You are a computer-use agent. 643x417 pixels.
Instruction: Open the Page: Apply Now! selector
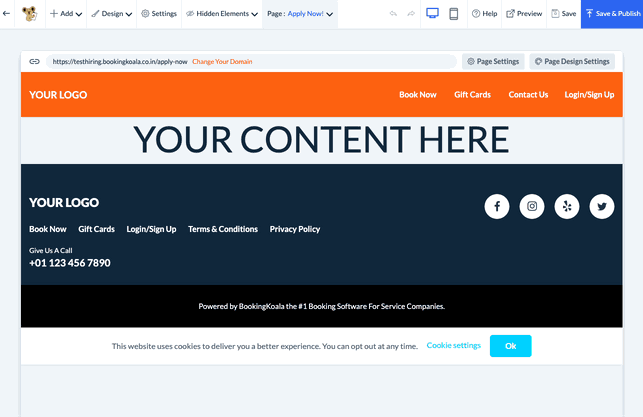click(x=300, y=14)
